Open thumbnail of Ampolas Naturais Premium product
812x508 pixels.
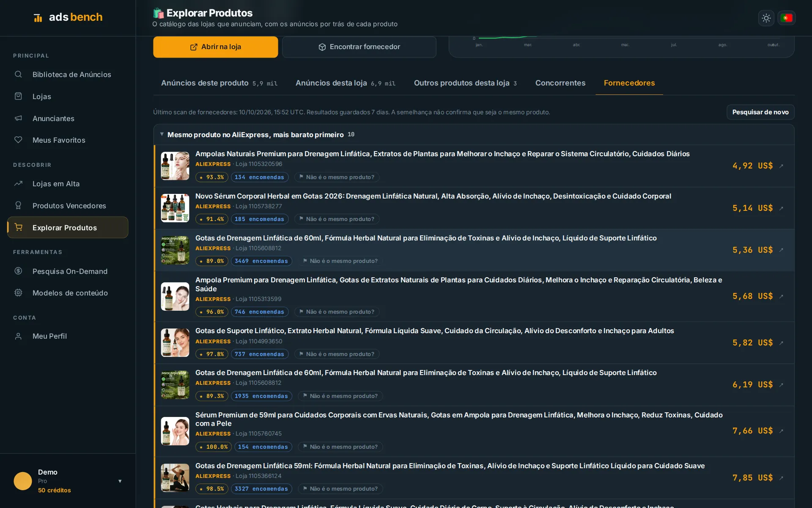pos(175,166)
